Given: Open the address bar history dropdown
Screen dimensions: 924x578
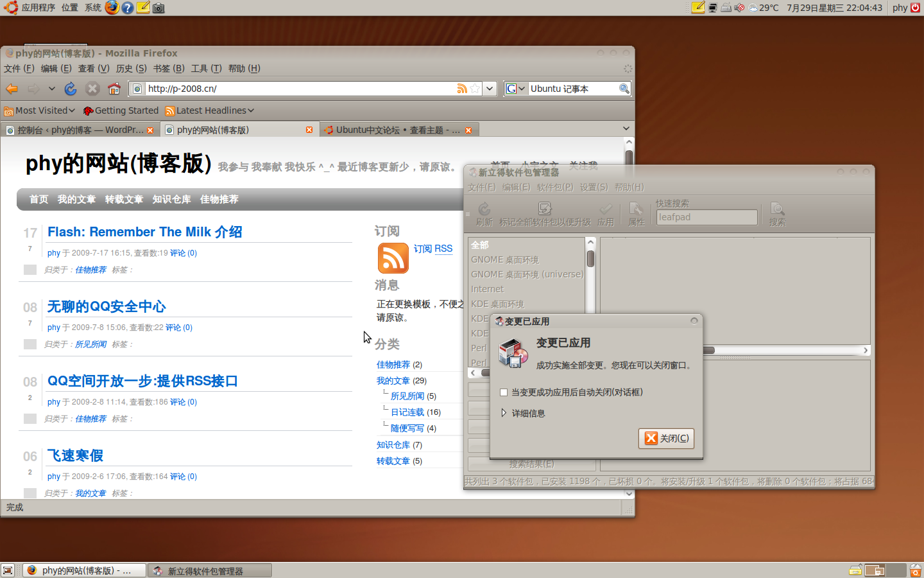Looking at the screenshot, I should pos(490,89).
